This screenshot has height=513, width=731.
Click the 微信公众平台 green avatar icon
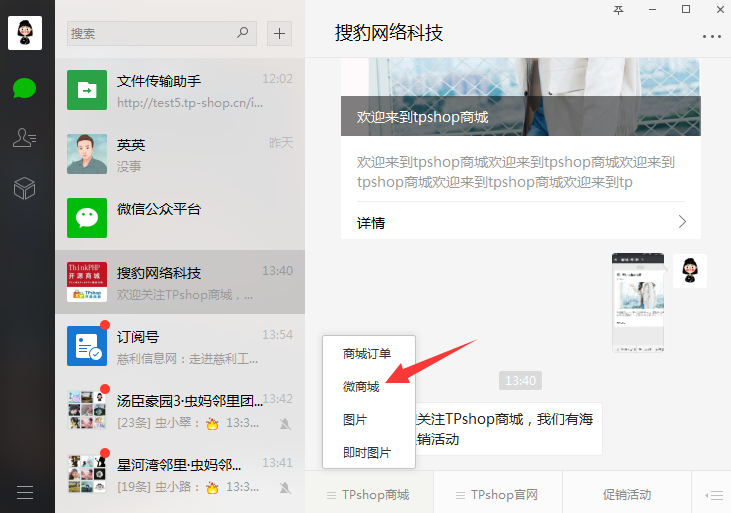87,218
